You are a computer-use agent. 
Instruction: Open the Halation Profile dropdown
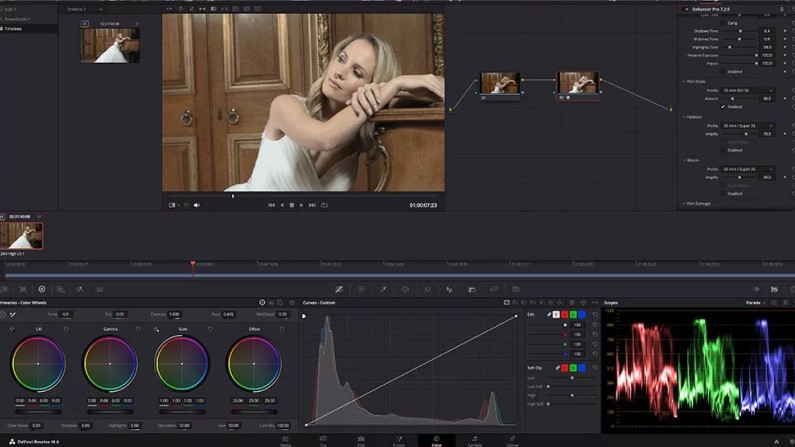(748, 126)
